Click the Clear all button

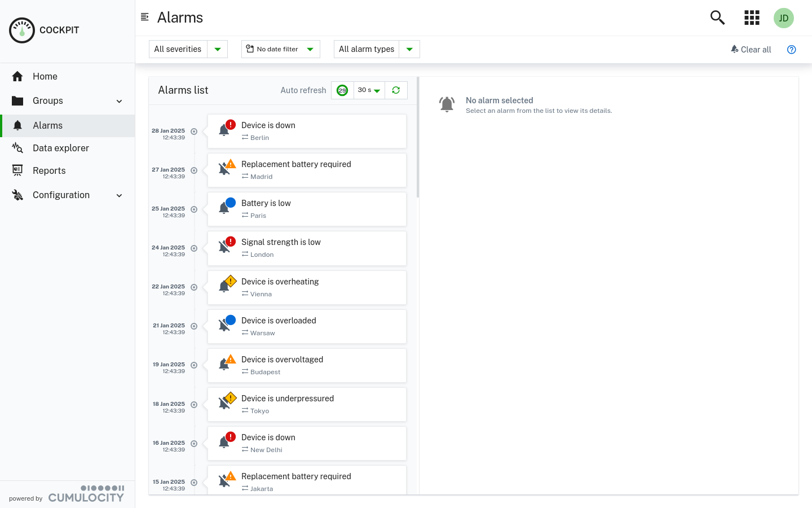point(751,50)
